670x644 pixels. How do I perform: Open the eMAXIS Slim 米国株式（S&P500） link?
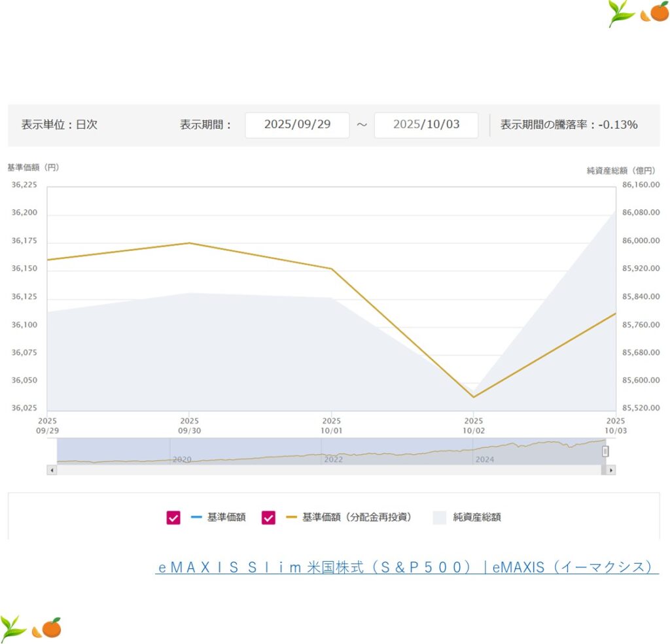(406, 568)
